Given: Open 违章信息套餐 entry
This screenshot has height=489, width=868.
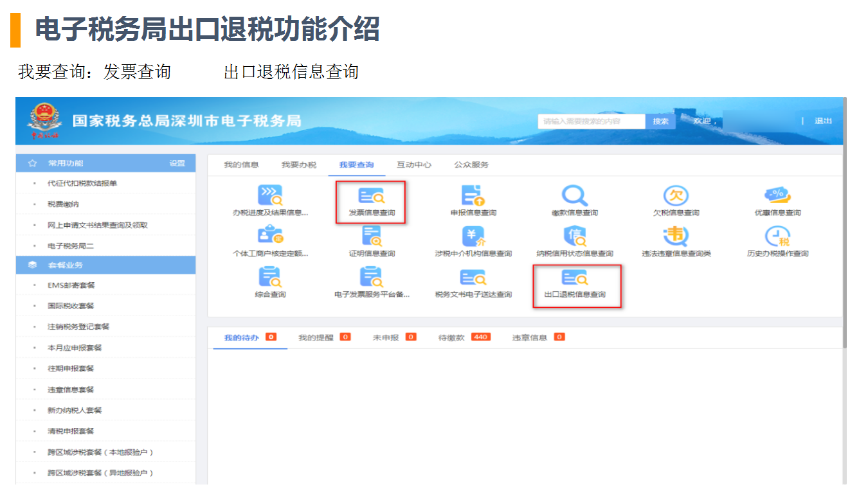Looking at the screenshot, I should click(106, 389).
